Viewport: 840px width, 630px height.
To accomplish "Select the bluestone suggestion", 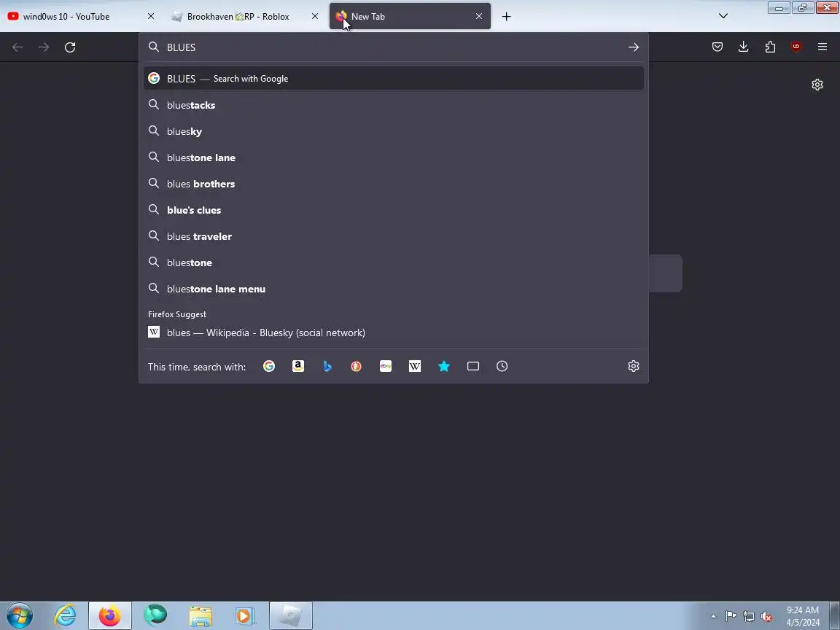I will point(394,262).
